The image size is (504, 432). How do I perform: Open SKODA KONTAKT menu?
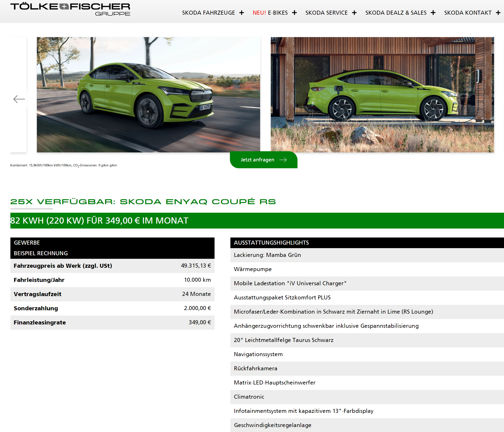point(468,13)
